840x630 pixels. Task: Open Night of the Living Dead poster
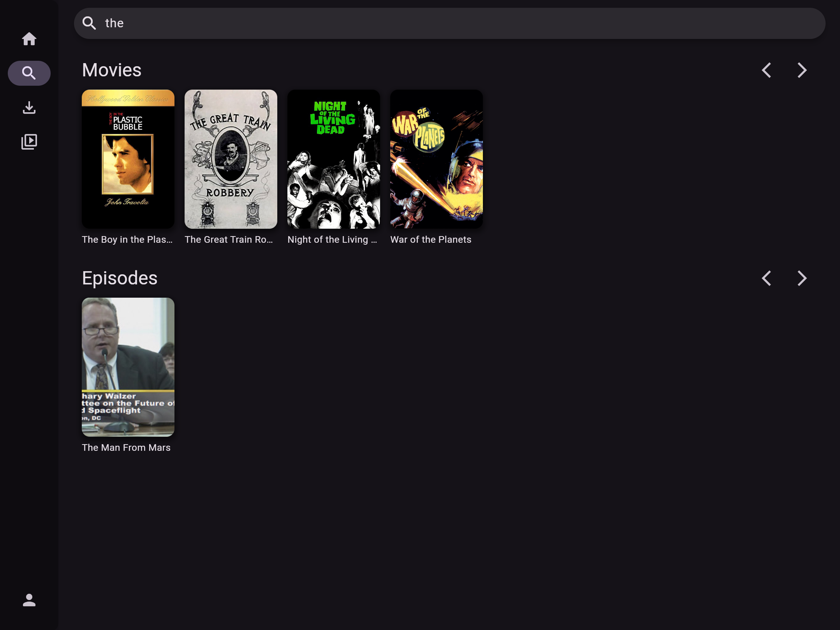(x=333, y=159)
